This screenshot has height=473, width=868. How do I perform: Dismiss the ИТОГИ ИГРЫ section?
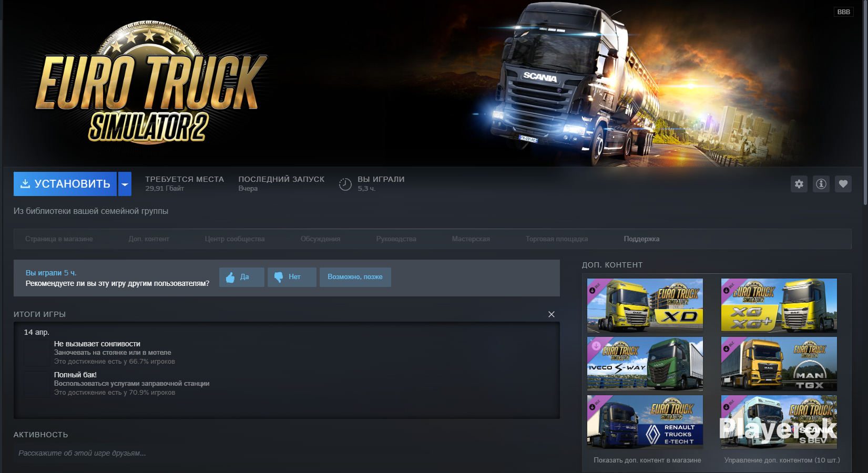(x=552, y=314)
